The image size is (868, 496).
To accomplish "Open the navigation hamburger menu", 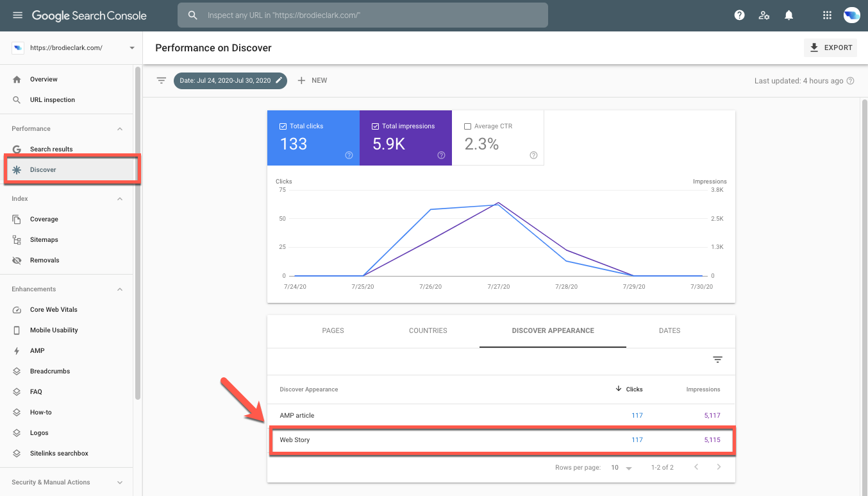I will tap(17, 15).
